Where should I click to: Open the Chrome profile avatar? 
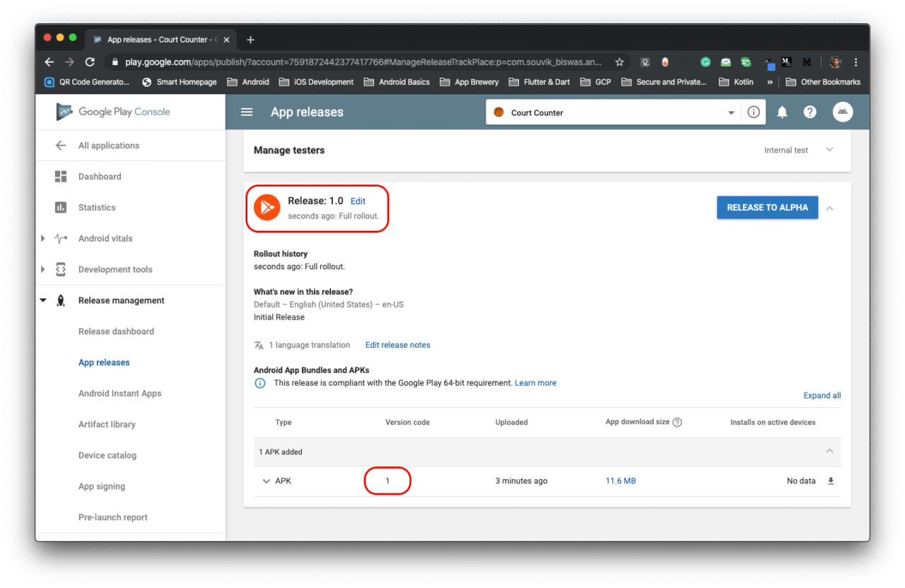pyautogui.click(x=835, y=62)
